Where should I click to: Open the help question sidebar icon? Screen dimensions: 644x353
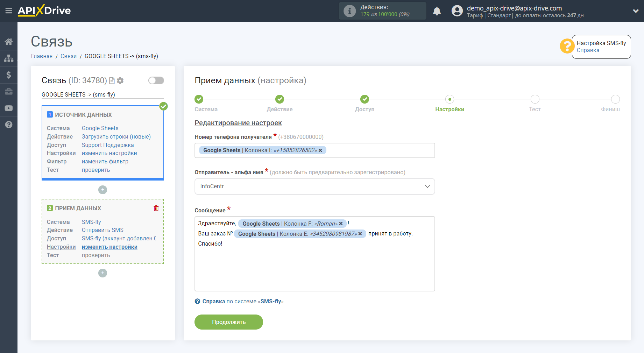(9, 125)
